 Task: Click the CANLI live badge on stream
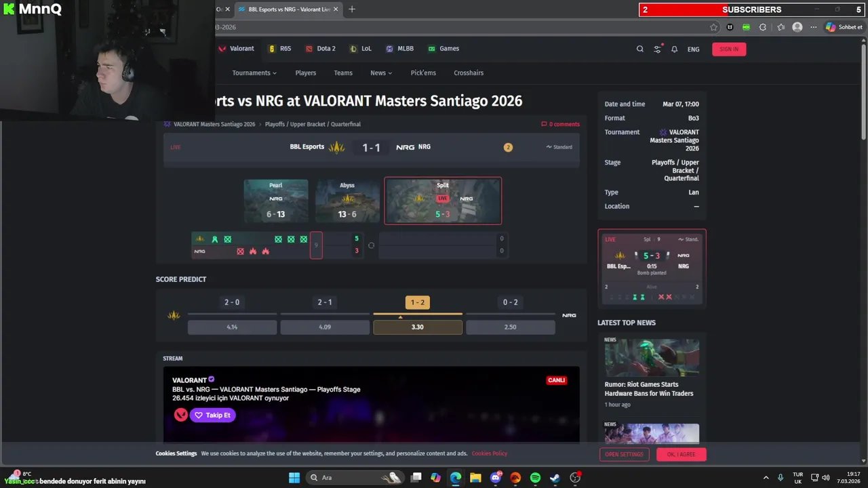(x=556, y=380)
